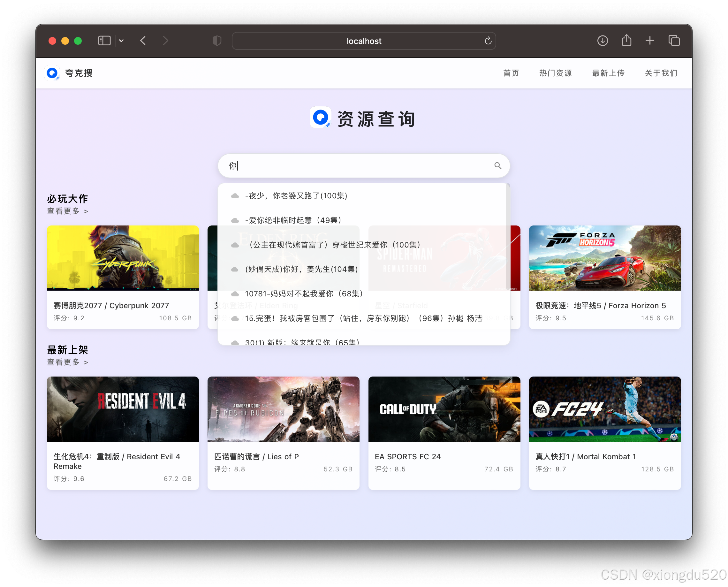This screenshot has height=587, width=728.
Task: Click the 108.5 GB size on Cyberpunk card
Action: pyautogui.click(x=175, y=318)
